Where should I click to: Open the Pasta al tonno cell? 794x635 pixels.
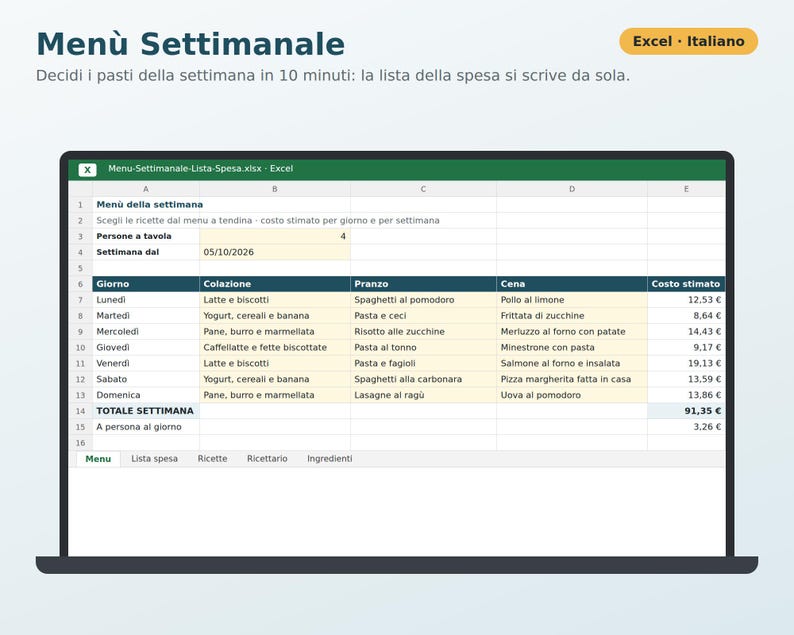(423, 347)
